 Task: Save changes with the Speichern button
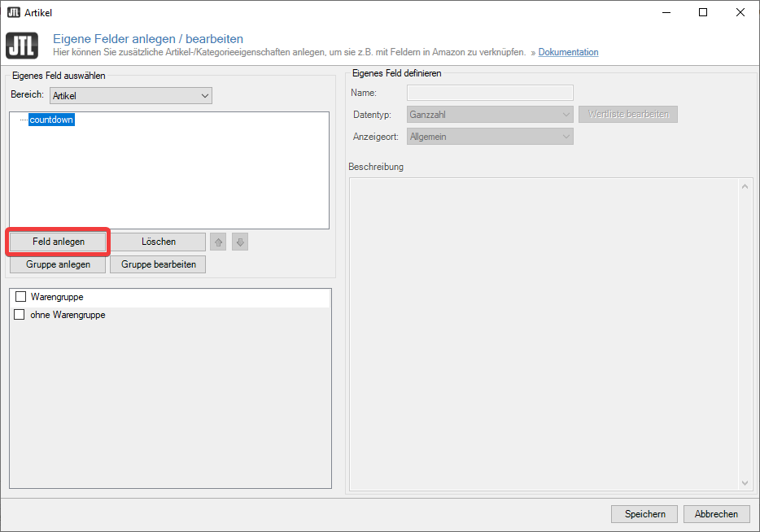point(644,513)
